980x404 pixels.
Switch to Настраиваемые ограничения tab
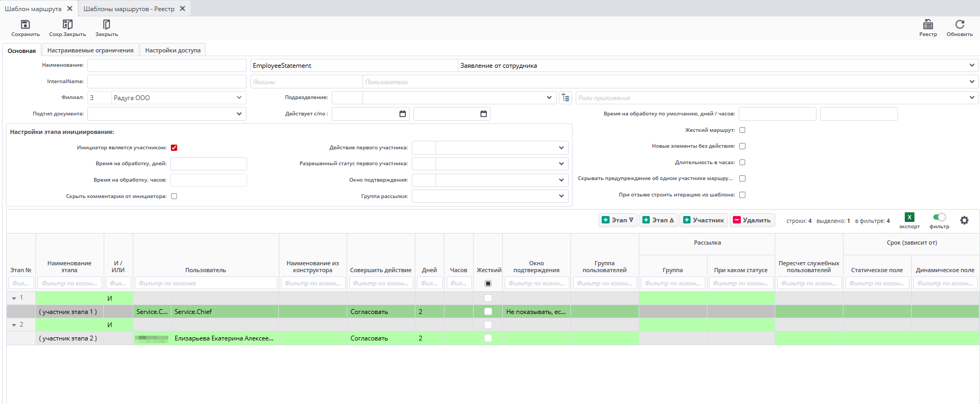point(90,50)
